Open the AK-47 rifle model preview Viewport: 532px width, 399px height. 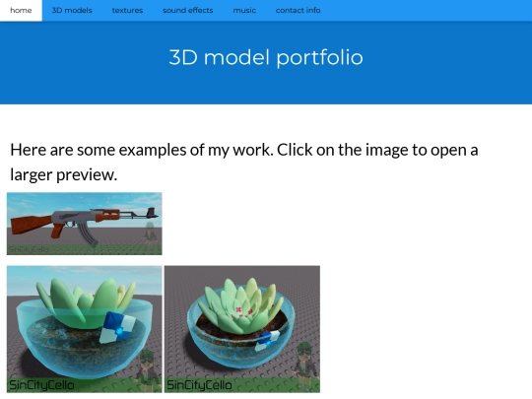click(x=85, y=224)
